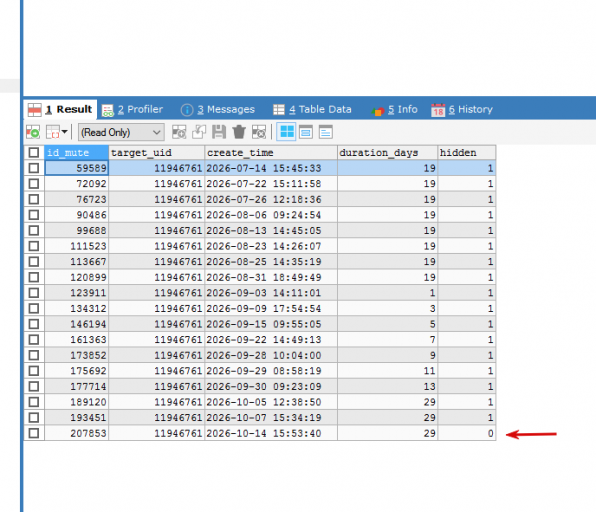Image resolution: width=596 pixels, height=512 pixels.
Task: Open the 2 Profiler tab
Action: (133, 109)
